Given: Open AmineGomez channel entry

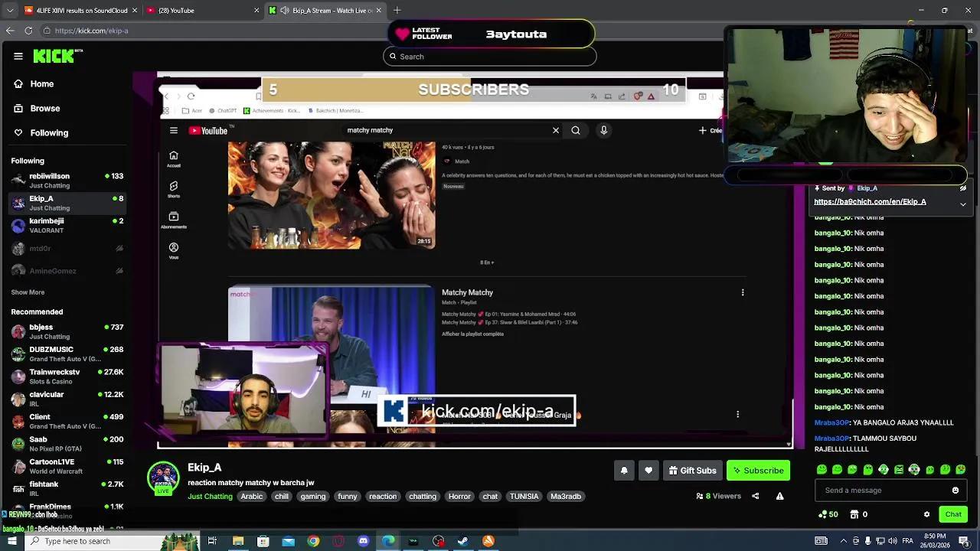Looking at the screenshot, I should click(67, 271).
